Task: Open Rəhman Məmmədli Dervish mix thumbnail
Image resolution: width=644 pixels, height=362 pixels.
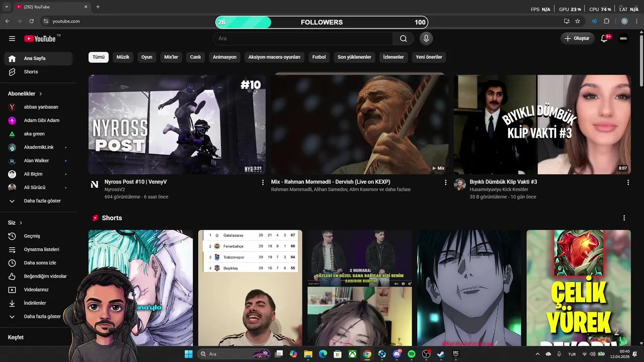Action: (360, 124)
